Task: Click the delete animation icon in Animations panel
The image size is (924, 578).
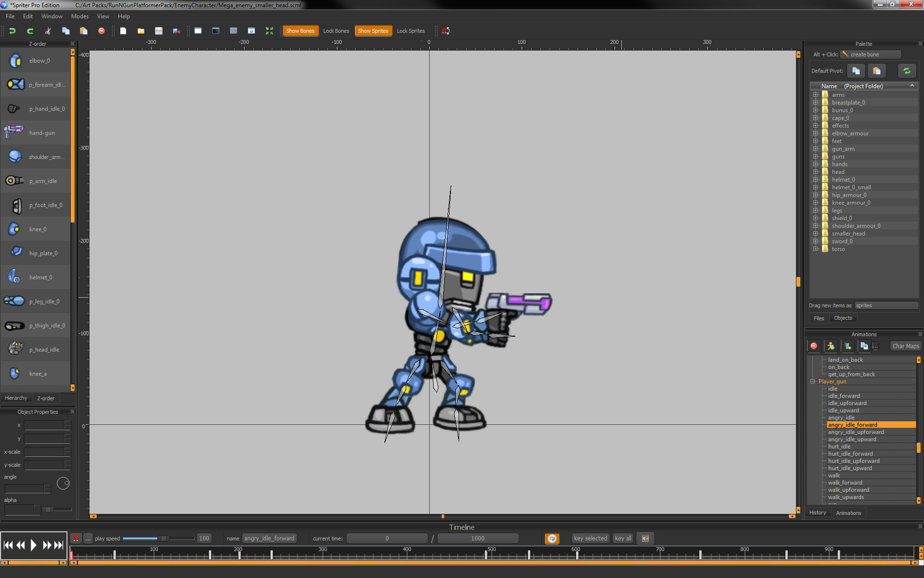Action: [x=813, y=346]
